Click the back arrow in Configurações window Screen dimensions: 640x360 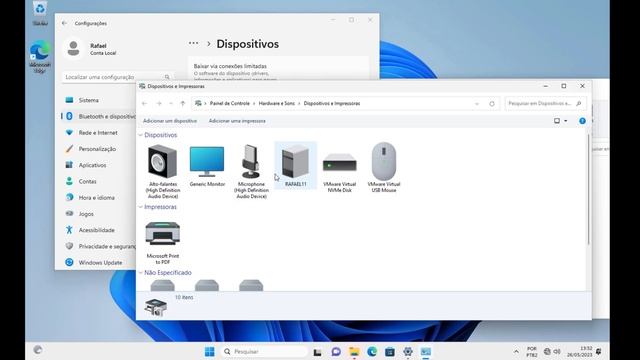[64, 23]
